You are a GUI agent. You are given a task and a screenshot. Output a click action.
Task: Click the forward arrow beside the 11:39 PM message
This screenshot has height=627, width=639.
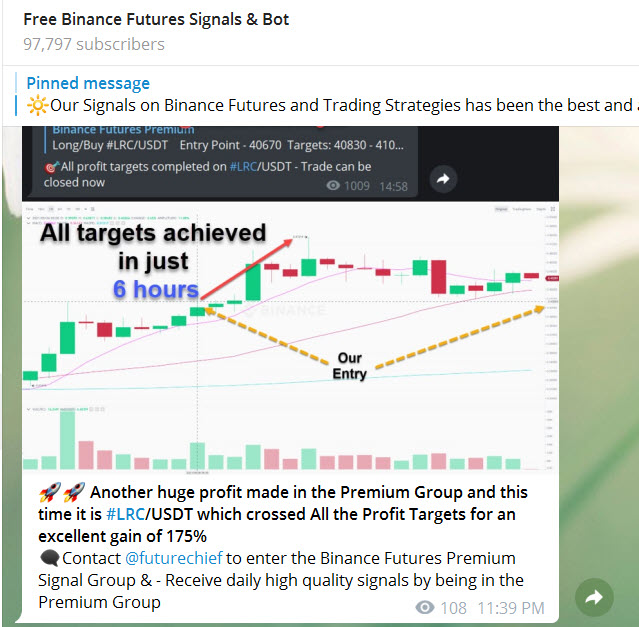pyautogui.click(x=594, y=597)
